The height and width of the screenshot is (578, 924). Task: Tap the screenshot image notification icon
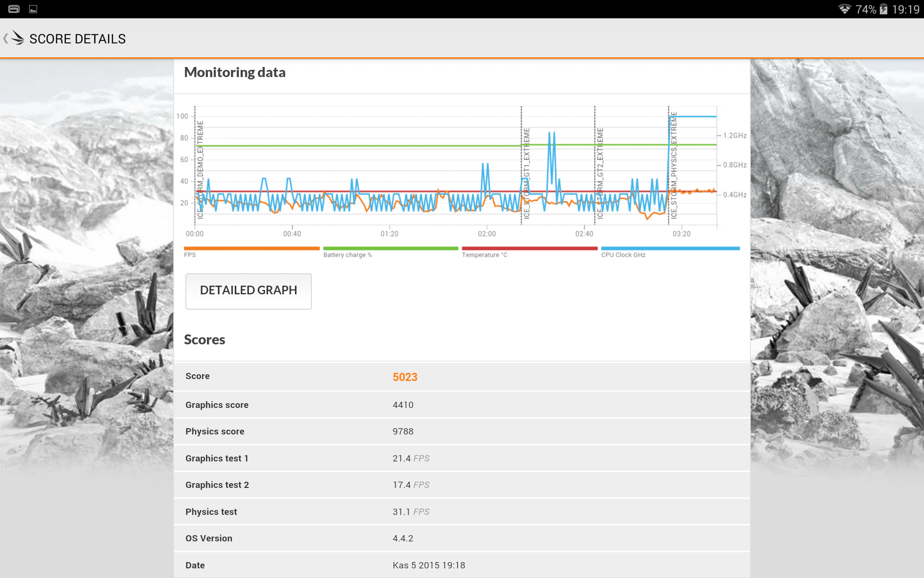click(x=33, y=9)
